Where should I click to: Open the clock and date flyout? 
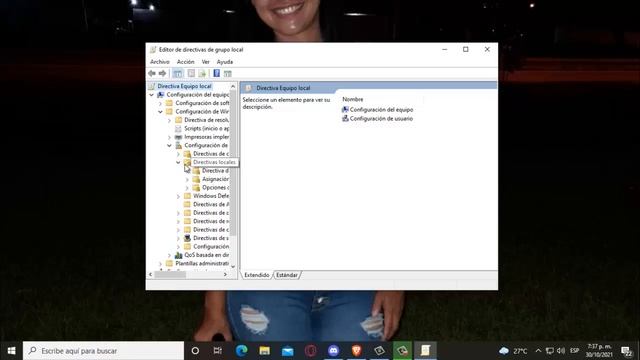point(599,351)
